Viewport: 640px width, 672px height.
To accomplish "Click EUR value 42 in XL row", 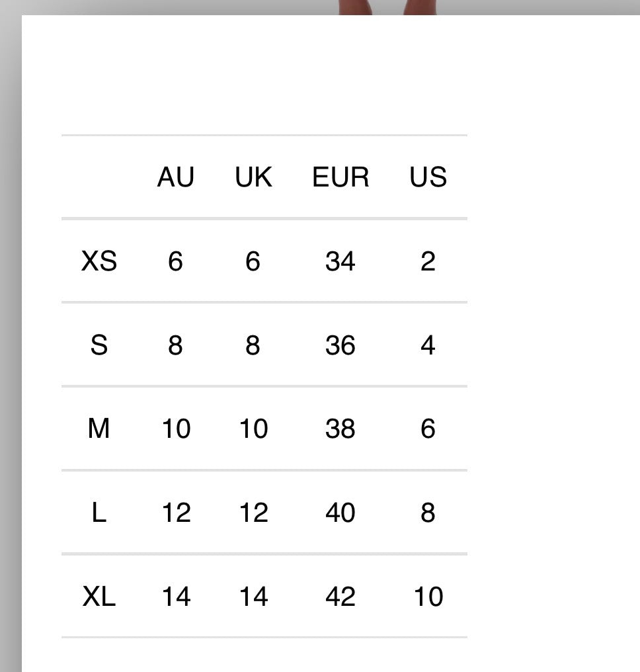I will (340, 596).
